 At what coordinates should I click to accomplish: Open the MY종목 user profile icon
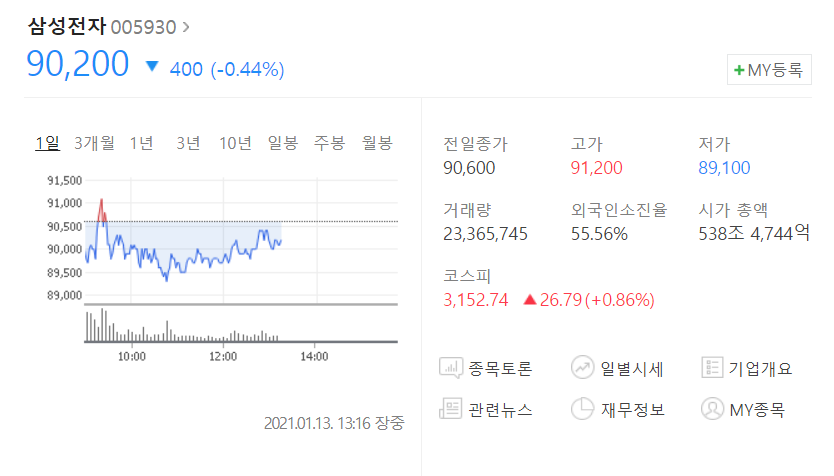pyautogui.click(x=712, y=408)
